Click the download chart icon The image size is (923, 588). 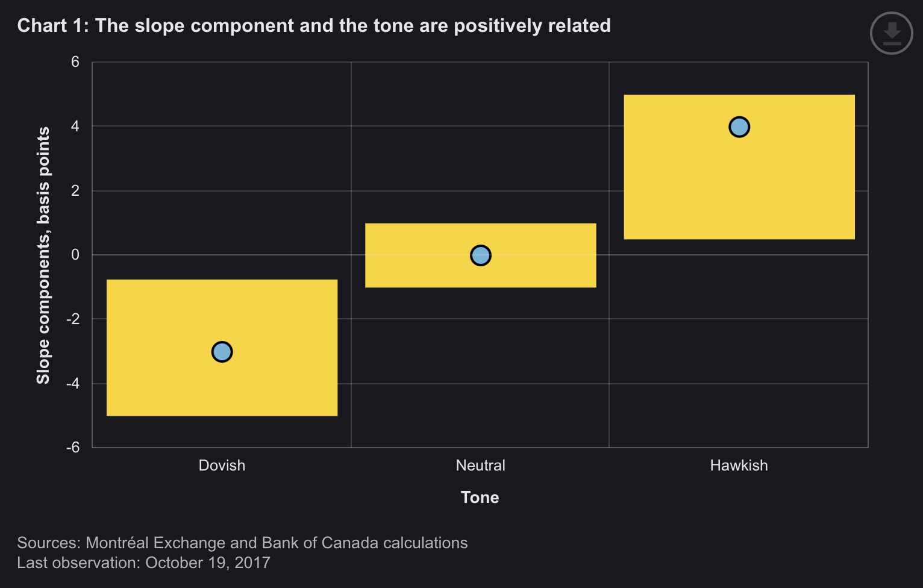(891, 33)
